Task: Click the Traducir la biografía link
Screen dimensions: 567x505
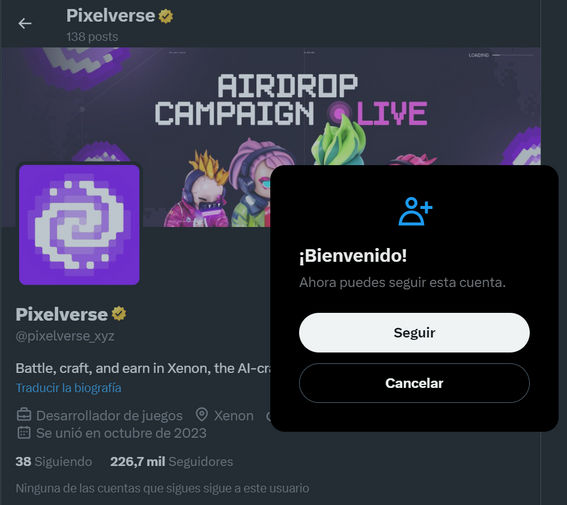Action: point(68,388)
